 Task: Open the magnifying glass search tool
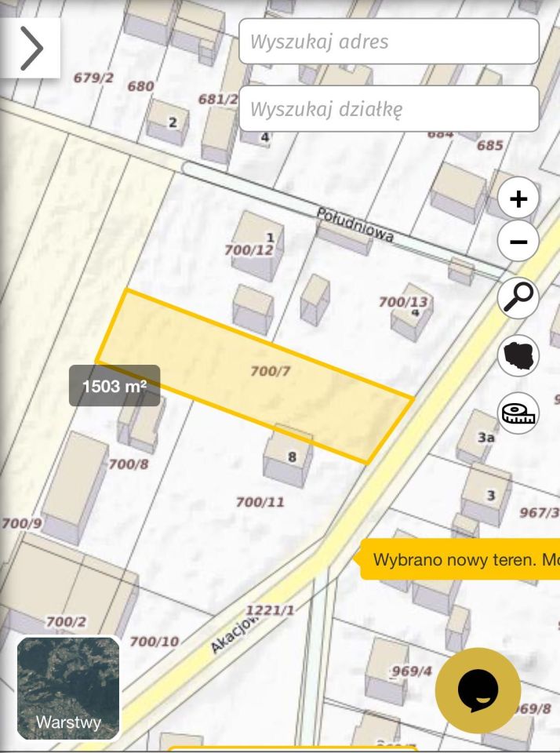[x=518, y=298]
